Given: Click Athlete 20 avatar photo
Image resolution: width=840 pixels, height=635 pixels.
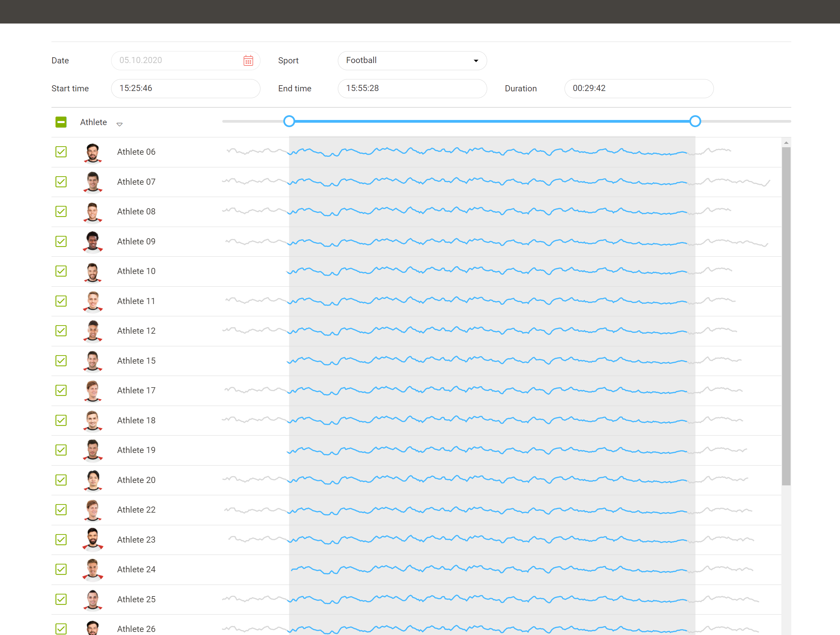Looking at the screenshot, I should (93, 481).
